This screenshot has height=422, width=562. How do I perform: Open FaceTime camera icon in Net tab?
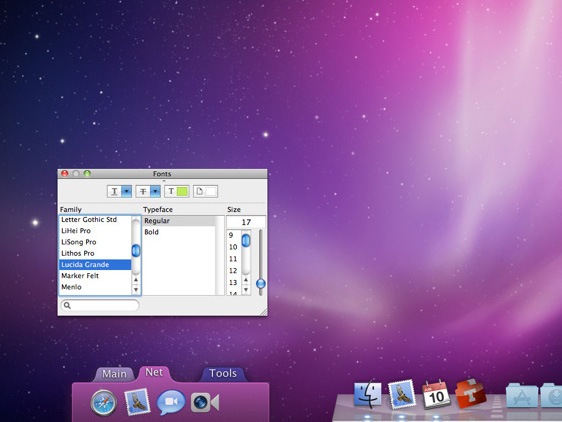coord(205,402)
